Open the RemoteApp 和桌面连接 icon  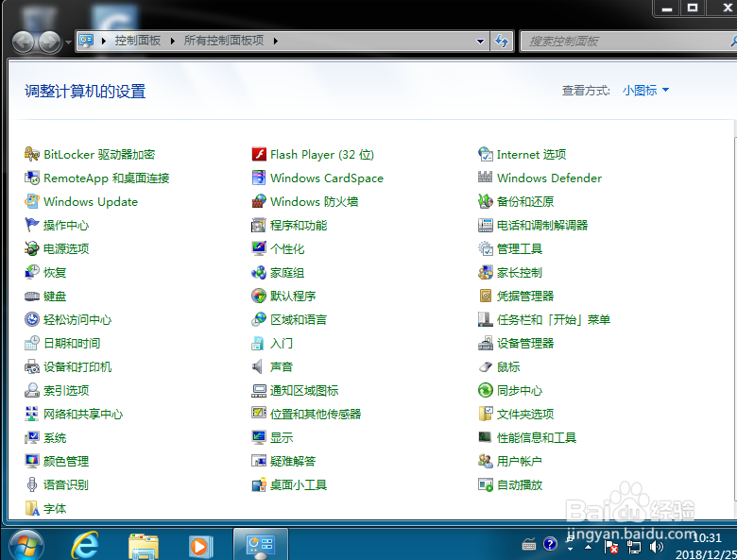(32, 178)
